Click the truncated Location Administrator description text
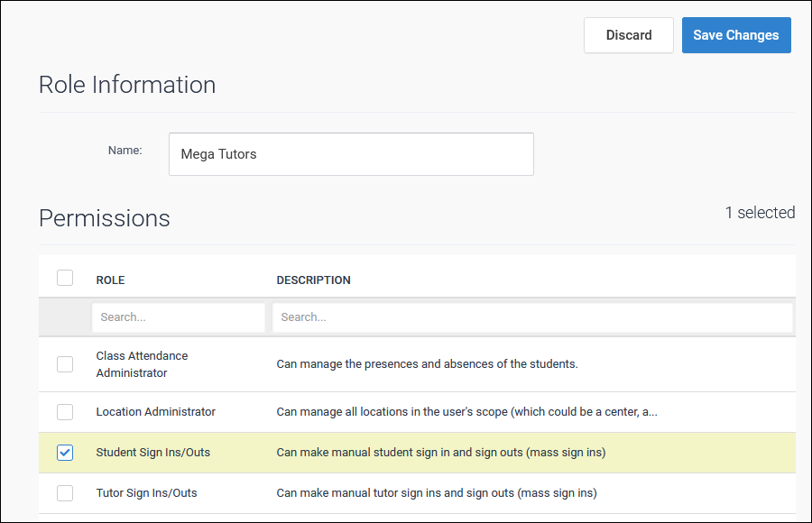 pyautogui.click(x=466, y=412)
